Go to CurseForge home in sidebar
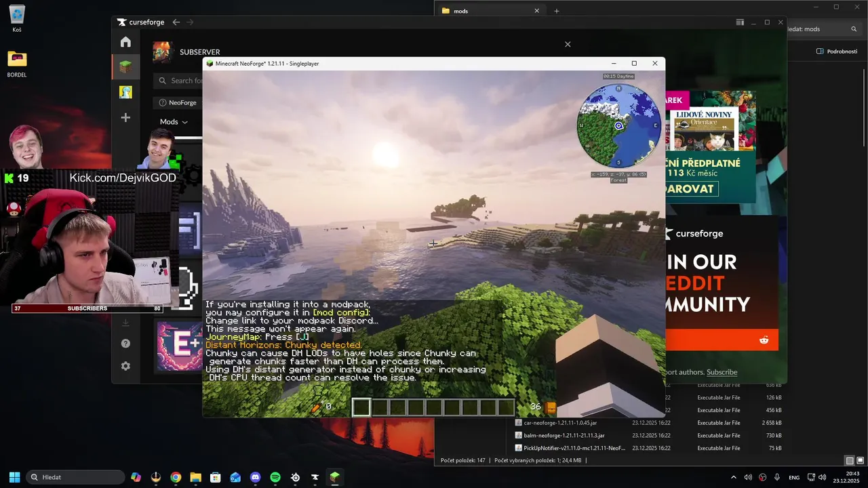Image resolution: width=868 pixels, height=488 pixels. coord(125,42)
